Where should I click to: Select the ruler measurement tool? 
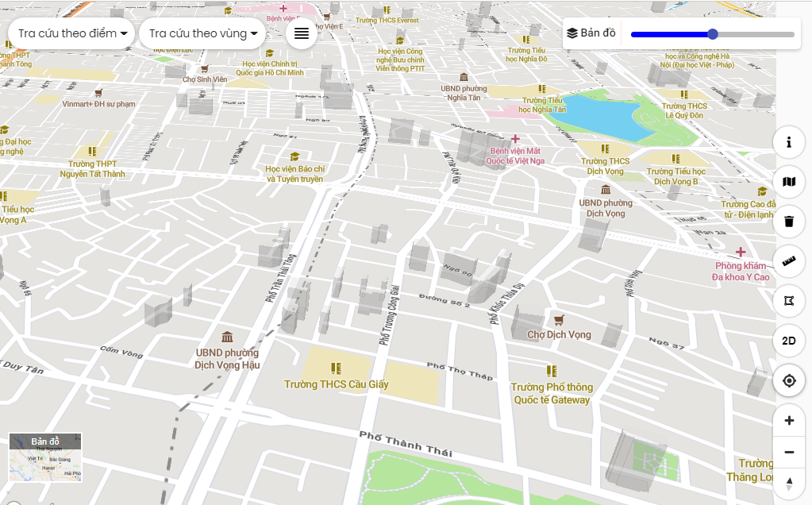789,261
